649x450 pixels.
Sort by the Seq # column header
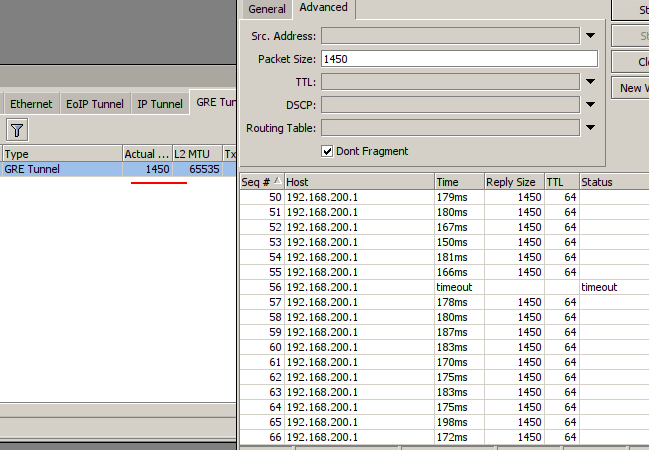click(262, 182)
